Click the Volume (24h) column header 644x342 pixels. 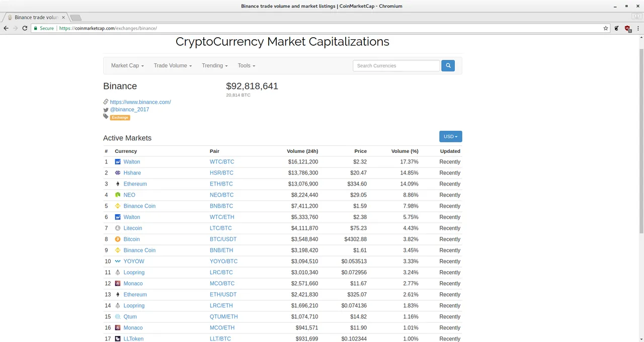pos(302,151)
